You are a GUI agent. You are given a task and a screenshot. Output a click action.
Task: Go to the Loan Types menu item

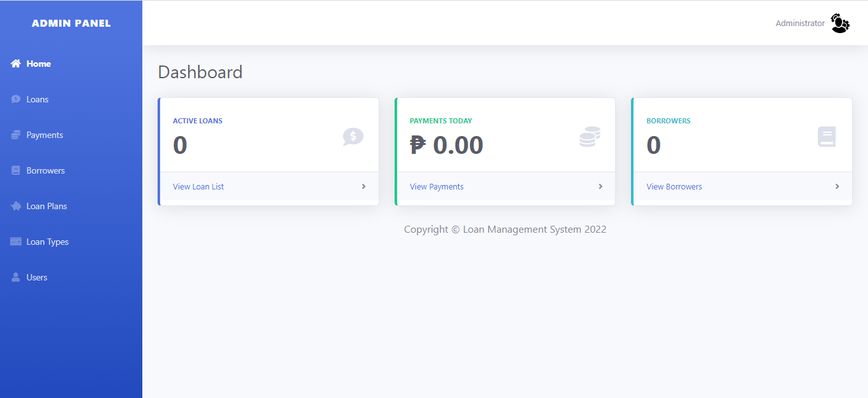(47, 242)
